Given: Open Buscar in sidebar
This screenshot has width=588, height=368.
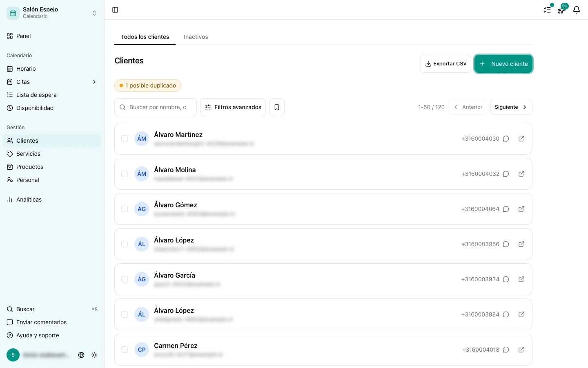Looking at the screenshot, I should tap(52, 309).
